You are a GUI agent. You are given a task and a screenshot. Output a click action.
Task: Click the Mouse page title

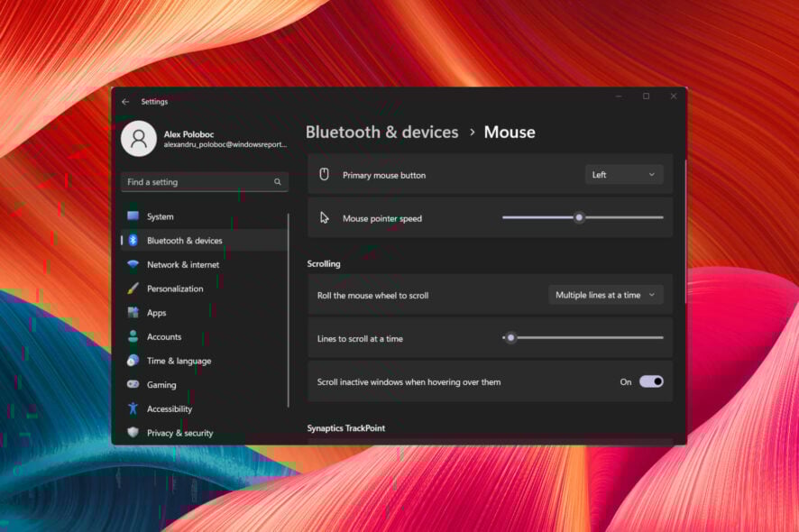click(510, 133)
